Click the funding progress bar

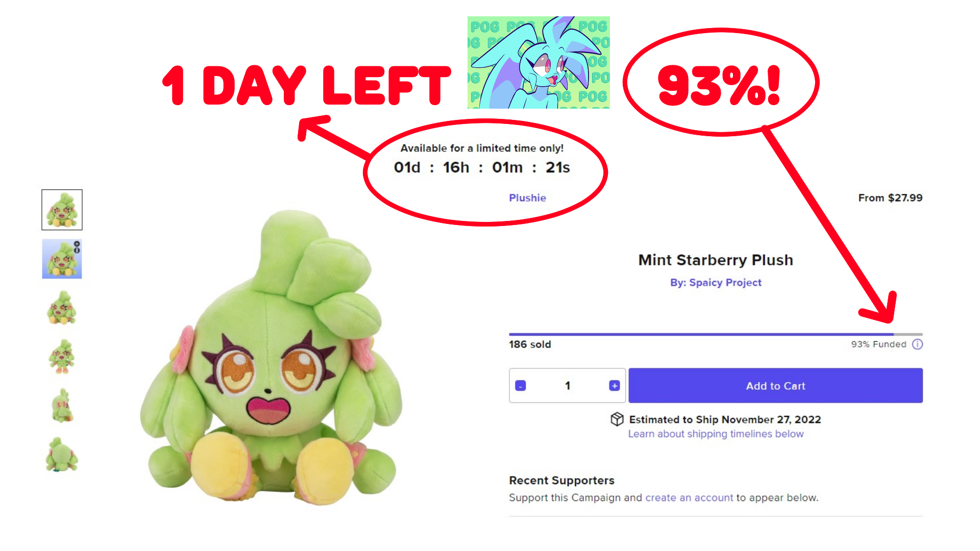(716, 334)
